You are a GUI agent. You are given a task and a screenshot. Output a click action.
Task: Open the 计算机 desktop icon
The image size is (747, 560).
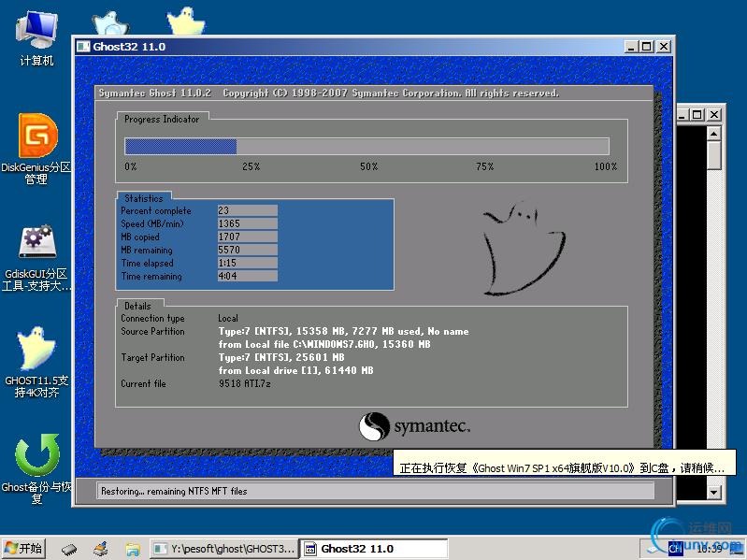click(36, 38)
